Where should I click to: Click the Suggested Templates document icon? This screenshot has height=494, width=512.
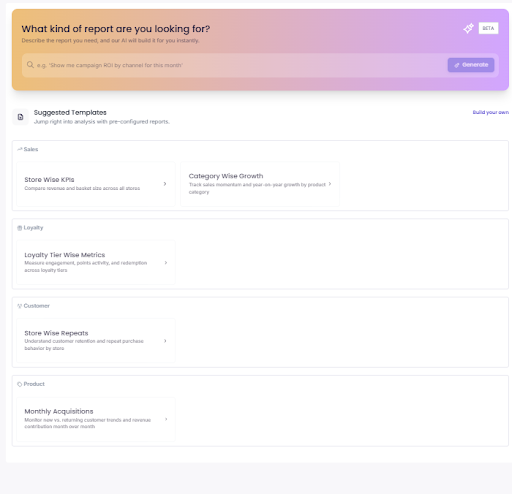[x=20, y=117]
